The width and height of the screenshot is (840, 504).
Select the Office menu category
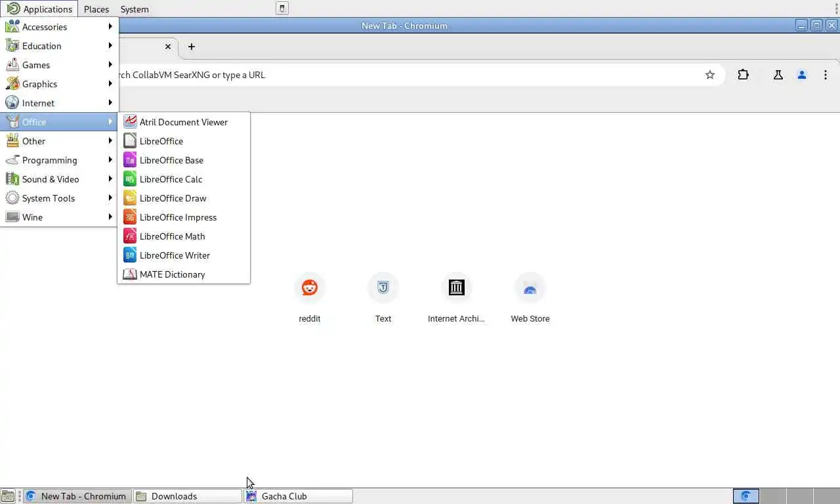(x=59, y=122)
